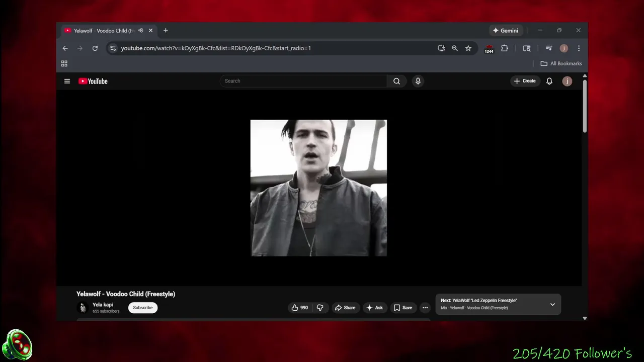The height and width of the screenshot is (362, 644).
Task: Open the All Bookmarks folder
Action: [561, 63]
